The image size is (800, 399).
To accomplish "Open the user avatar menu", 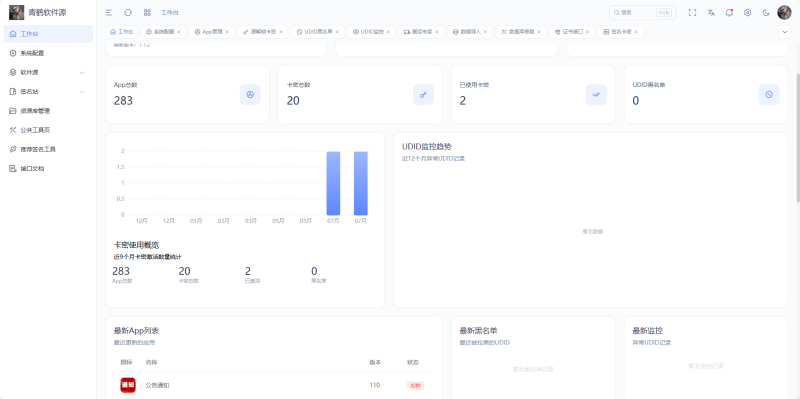I will click(x=784, y=13).
